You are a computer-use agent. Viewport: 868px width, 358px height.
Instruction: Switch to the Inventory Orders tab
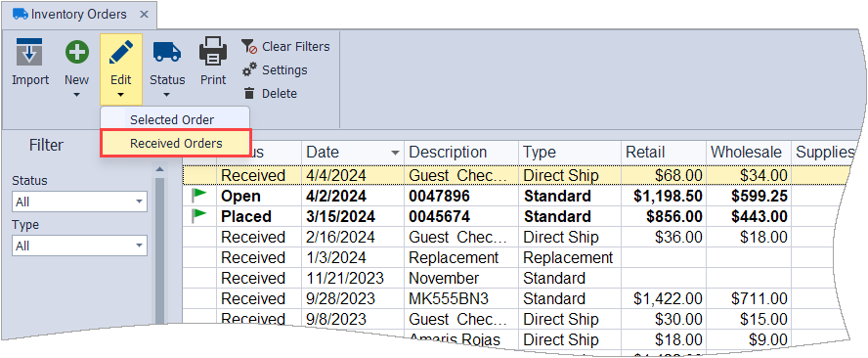(x=78, y=15)
